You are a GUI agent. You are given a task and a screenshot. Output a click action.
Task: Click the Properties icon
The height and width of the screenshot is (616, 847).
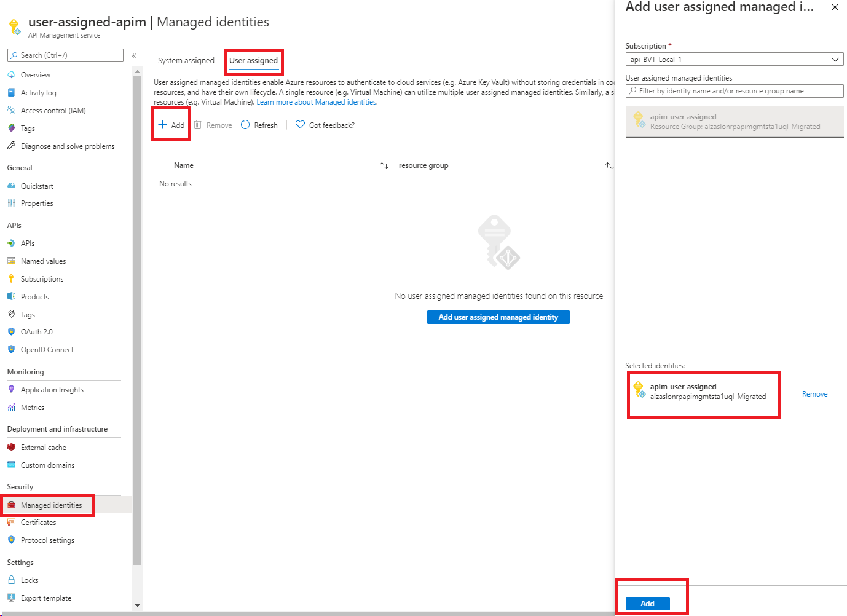pos(11,203)
